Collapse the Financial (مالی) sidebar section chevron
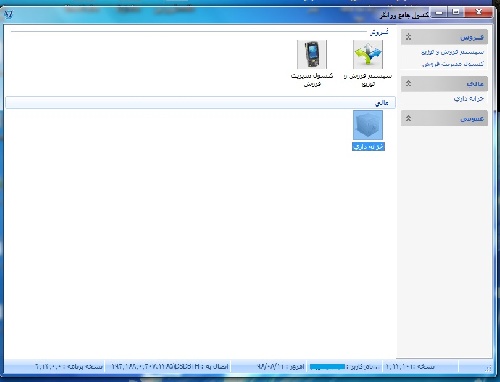This screenshot has width=500, height=382. pos(409,83)
